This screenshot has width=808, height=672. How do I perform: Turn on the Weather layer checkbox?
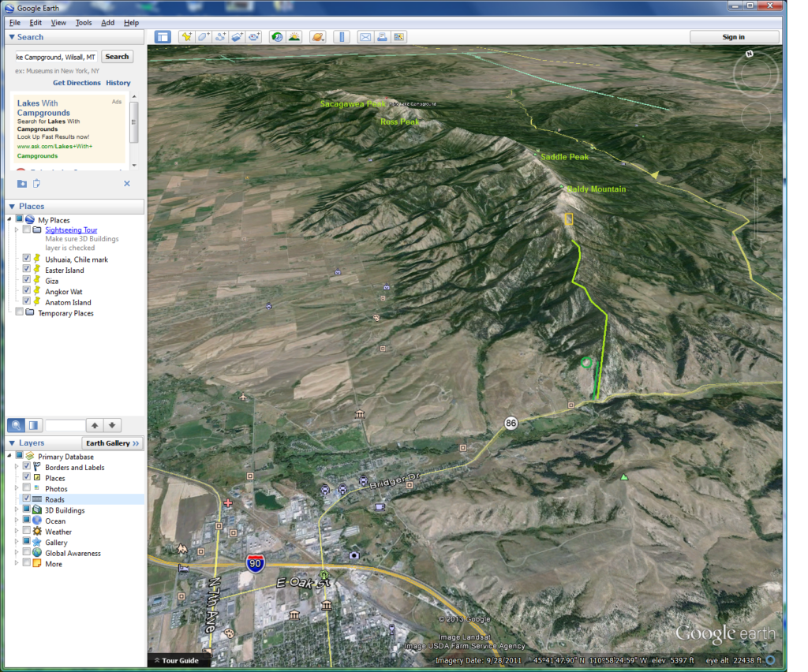[27, 532]
